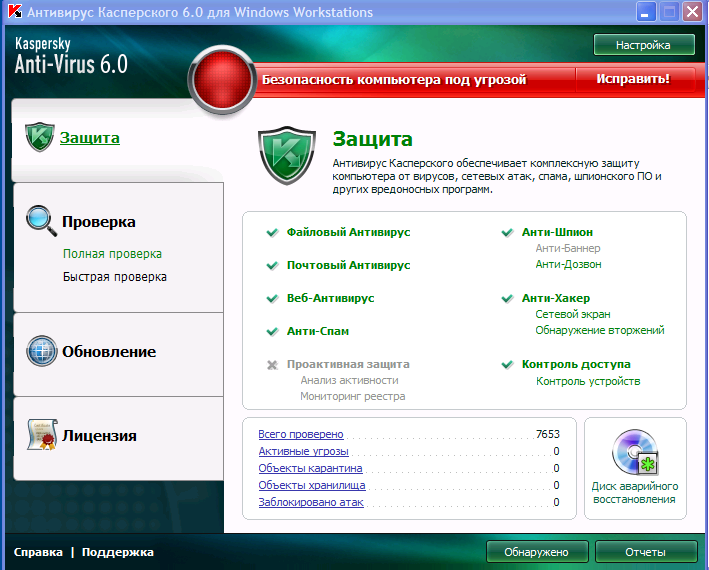Open Настройка settings button

pos(644,45)
